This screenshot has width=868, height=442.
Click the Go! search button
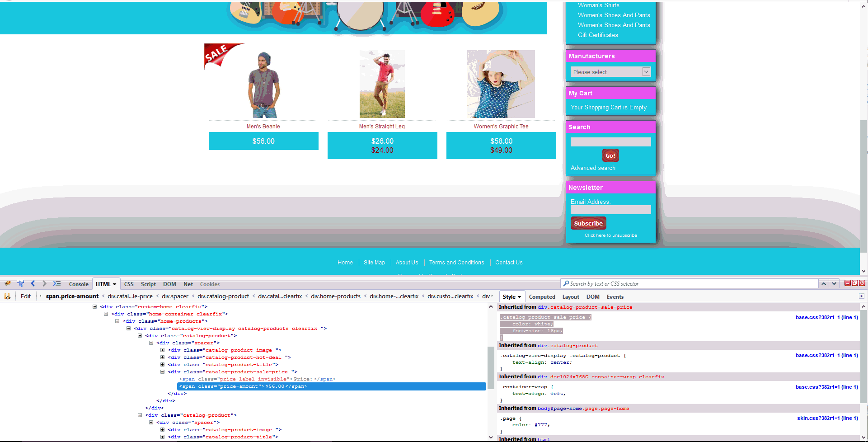click(x=610, y=155)
